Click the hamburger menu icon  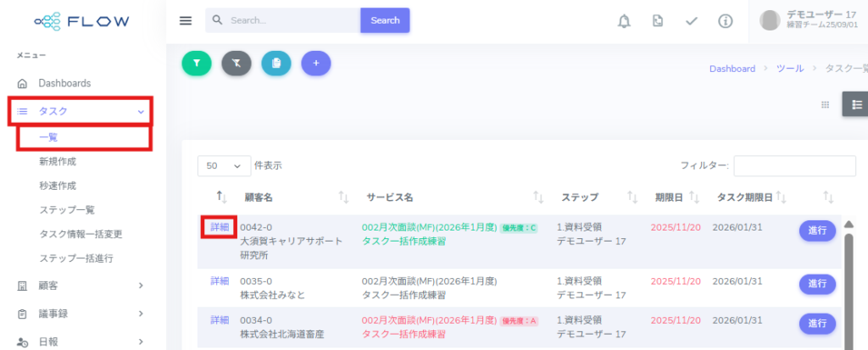pos(186,21)
